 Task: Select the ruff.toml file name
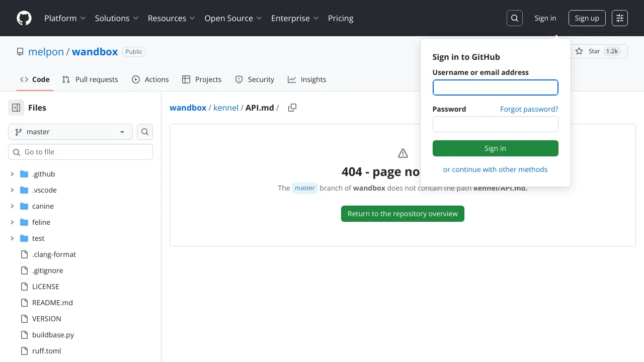pos(46,351)
